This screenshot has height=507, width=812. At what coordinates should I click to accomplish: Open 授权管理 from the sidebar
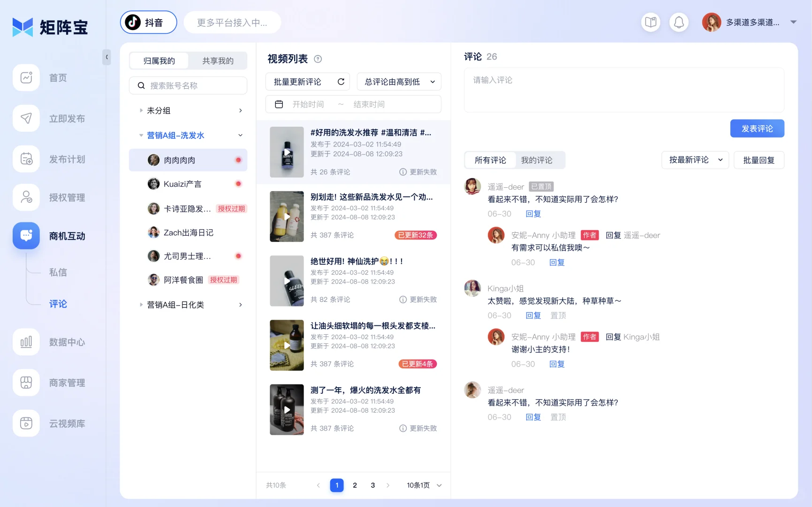[66, 197]
